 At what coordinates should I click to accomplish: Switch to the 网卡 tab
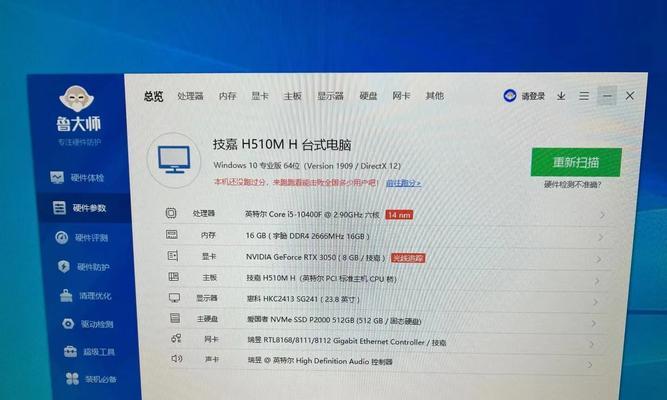click(x=401, y=96)
